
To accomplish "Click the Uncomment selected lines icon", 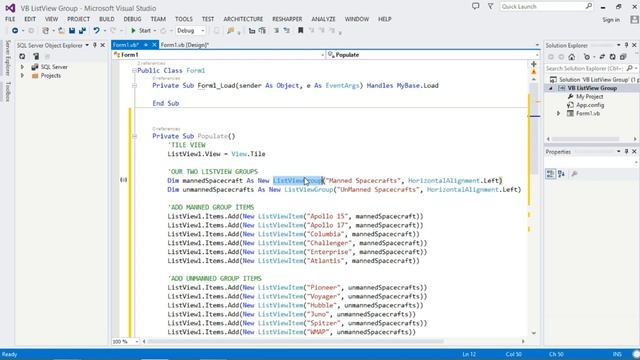I will 262,31.
